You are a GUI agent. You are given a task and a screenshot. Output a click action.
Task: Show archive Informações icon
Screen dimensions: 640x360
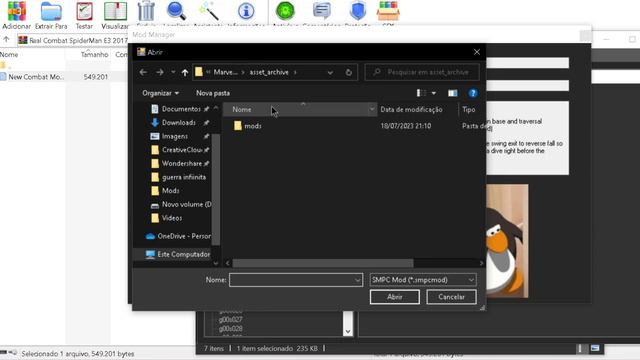[246, 11]
